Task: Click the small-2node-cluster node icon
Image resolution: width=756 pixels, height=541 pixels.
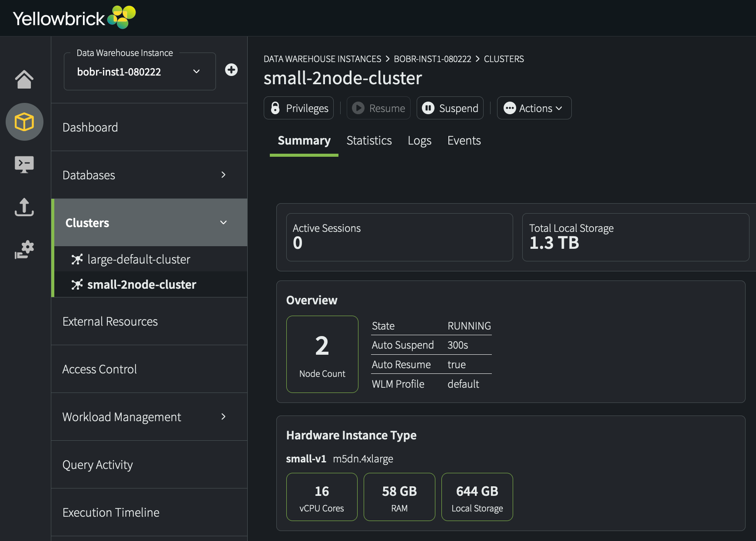Action: click(x=77, y=284)
